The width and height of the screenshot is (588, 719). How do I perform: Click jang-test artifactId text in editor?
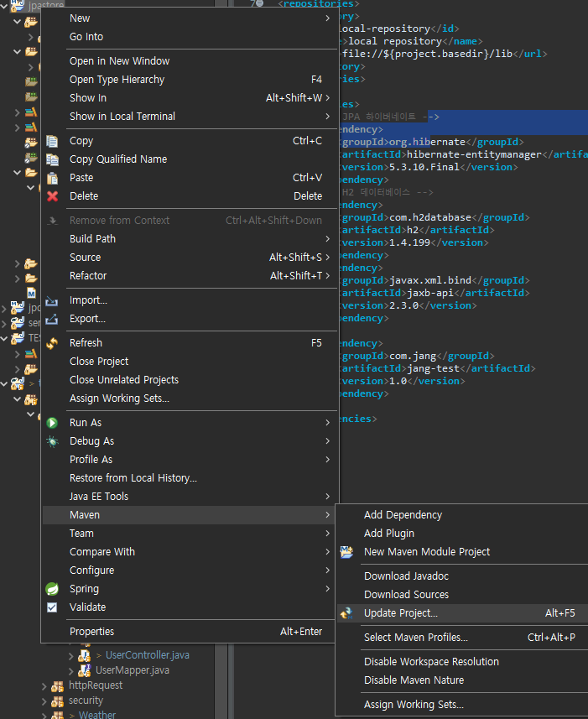(x=433, y=368)
